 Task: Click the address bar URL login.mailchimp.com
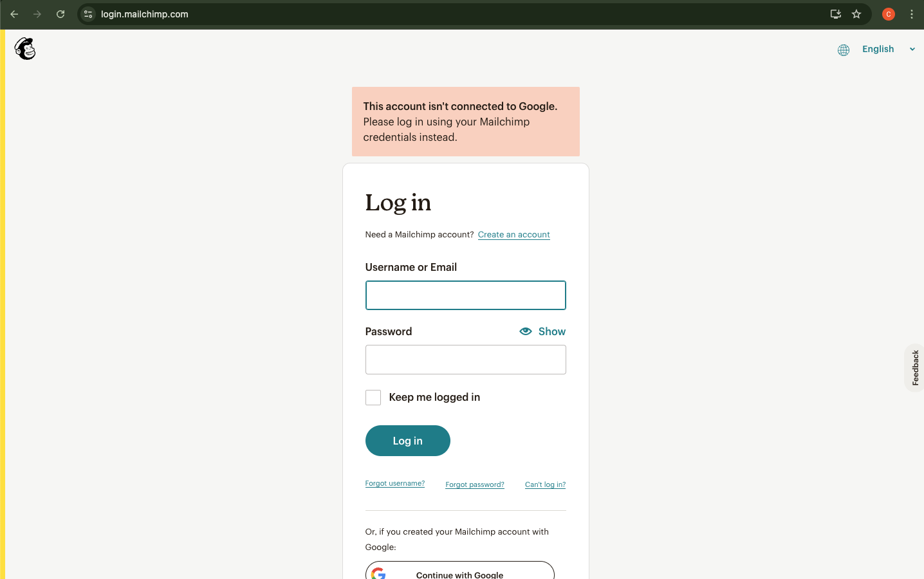coord(145,14)
